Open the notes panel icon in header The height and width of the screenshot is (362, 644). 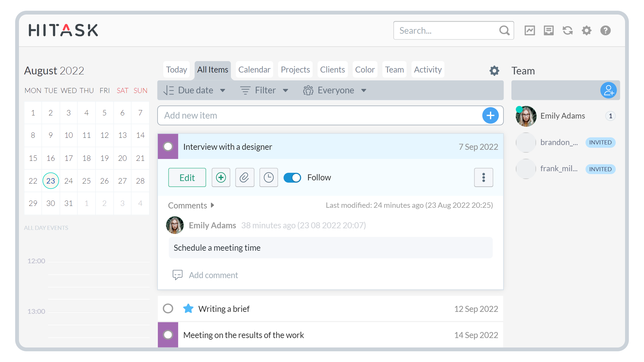coord(549,31)
